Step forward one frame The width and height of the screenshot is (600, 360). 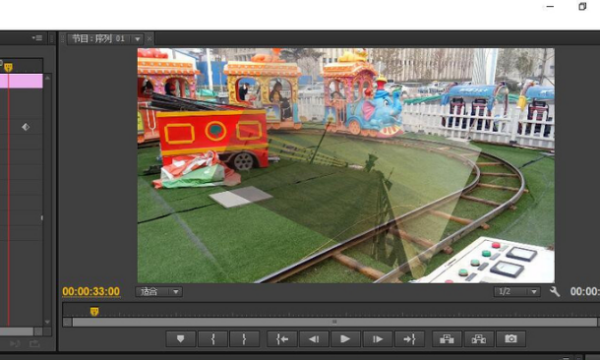377,339
